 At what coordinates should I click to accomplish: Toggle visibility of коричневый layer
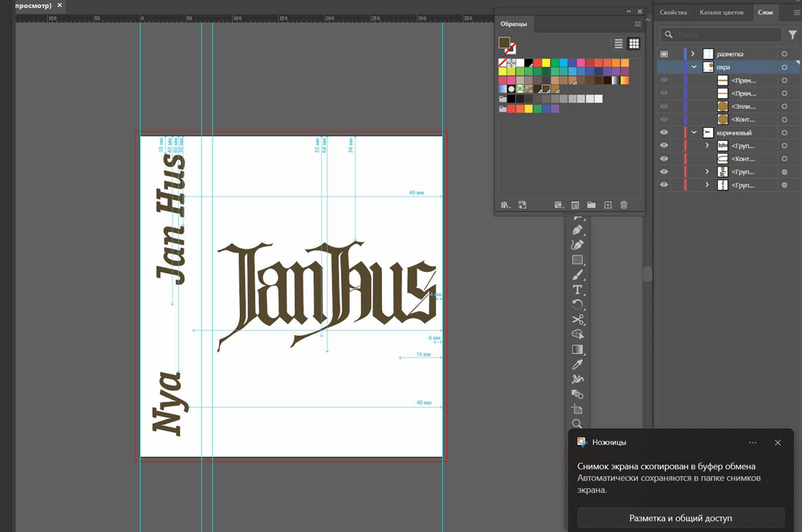pyautogui.click(x=664, y=133)
